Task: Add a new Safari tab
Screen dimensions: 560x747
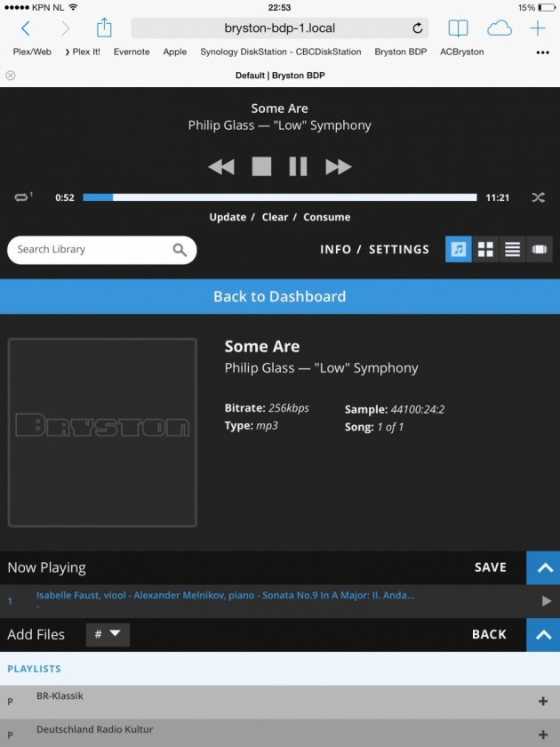Action: (538, 28)
